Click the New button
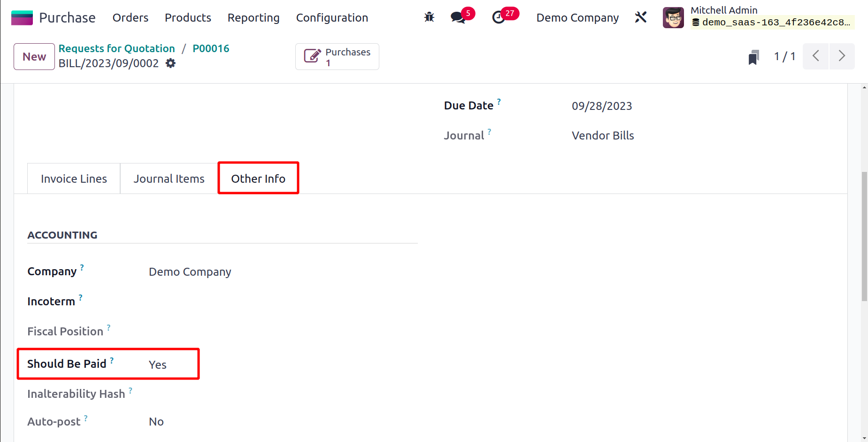This screenshot has height=442, width=868. pyautogui.click(x=34, y=57)
